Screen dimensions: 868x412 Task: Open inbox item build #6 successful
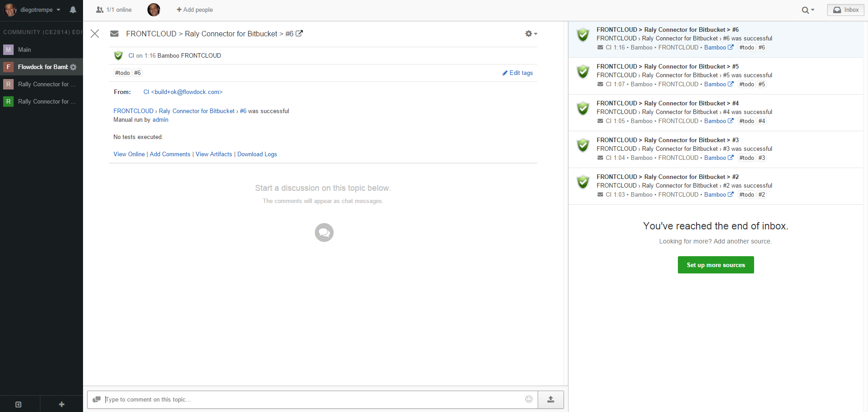pyautogui.click(x=716, y=39)
